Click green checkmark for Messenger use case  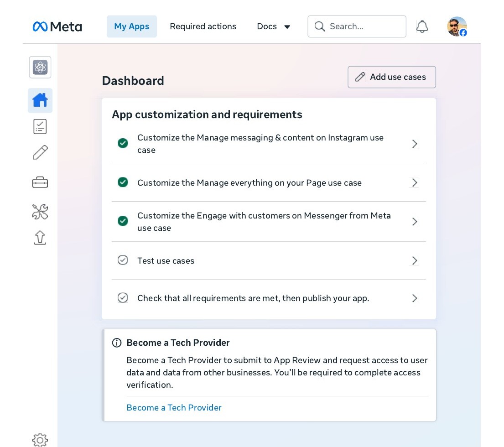(x=123, y=221)
